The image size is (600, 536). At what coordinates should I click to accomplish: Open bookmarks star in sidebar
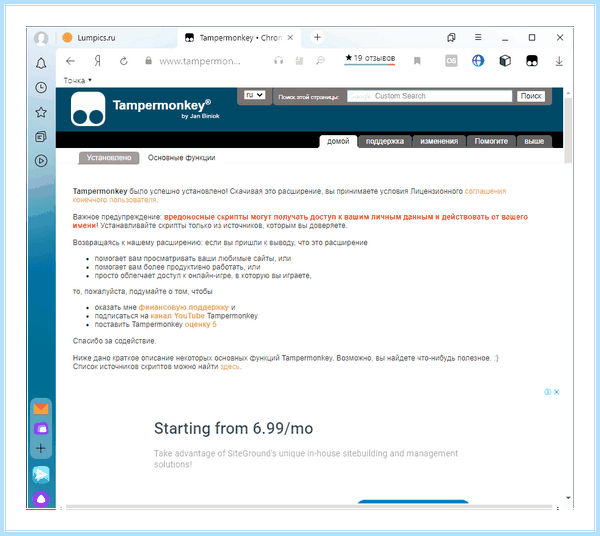(41, 112)
